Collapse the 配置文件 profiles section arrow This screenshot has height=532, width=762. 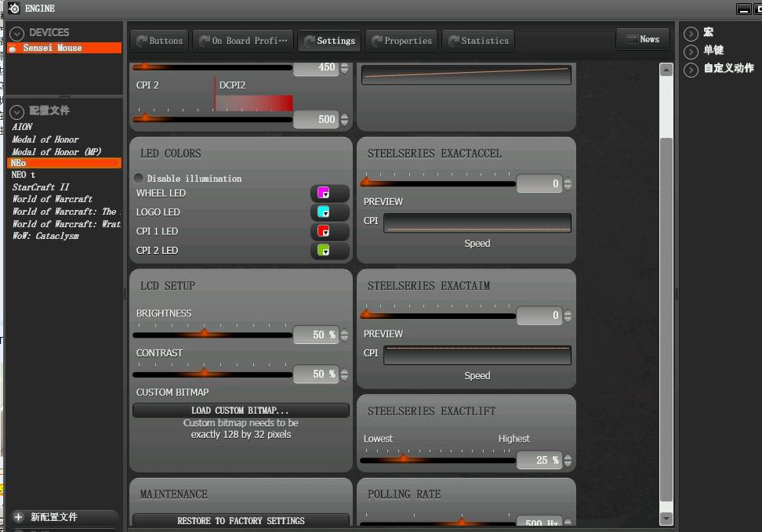coord(17,112)
